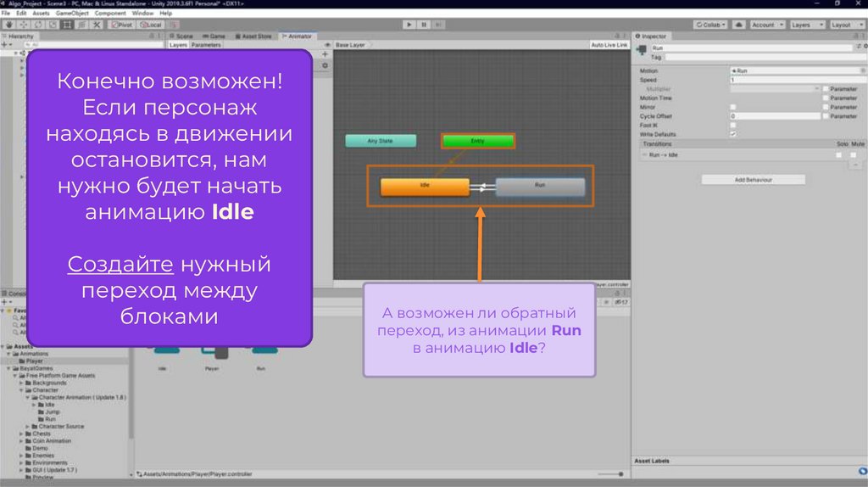
Task: Click the Add Behaviour button
Action: pyautogui.click(x=753, y=180)
